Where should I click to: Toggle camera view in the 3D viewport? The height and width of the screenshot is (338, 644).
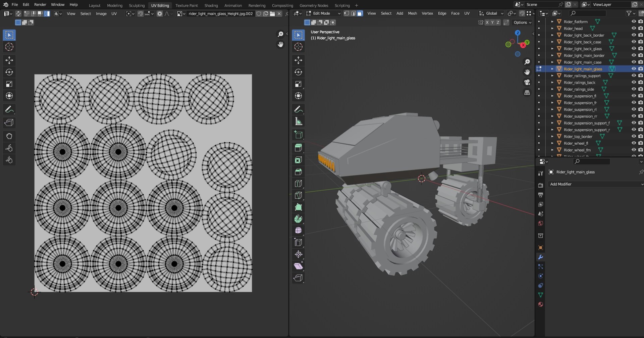(x=527, y=82)
